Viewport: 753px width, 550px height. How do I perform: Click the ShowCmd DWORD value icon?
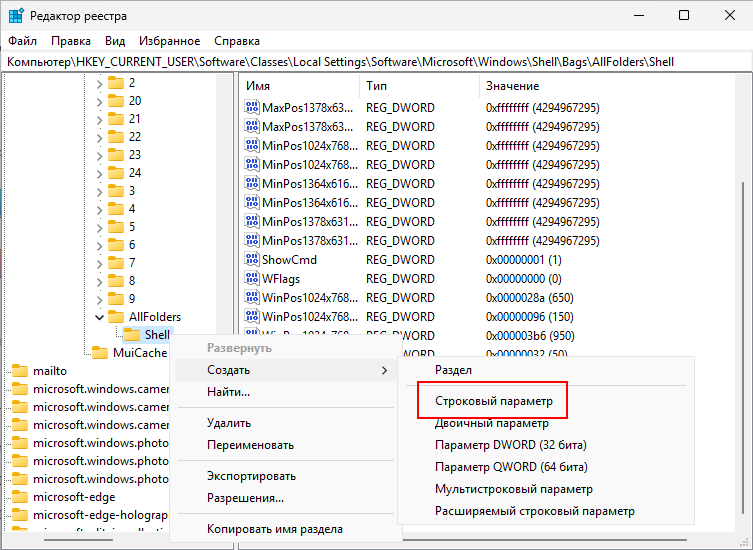252,261
